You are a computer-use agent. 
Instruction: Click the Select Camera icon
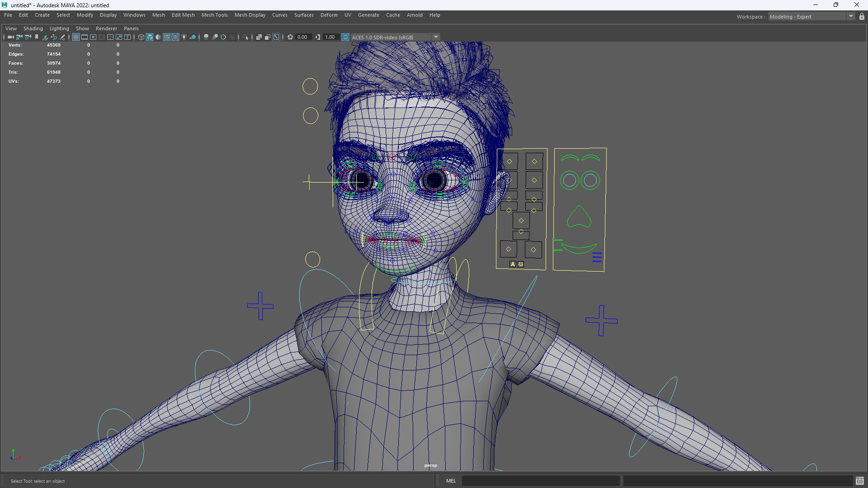coord(10,37)
